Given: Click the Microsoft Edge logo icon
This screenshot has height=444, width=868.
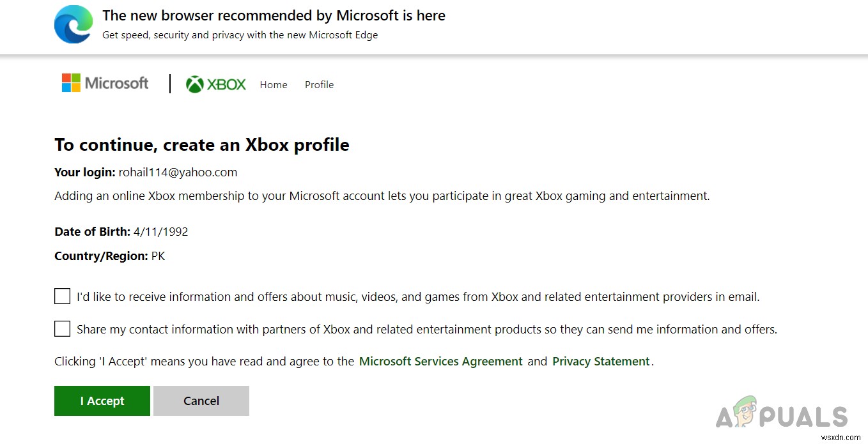Looking at the screenshot, I should [x=73, y=25].
